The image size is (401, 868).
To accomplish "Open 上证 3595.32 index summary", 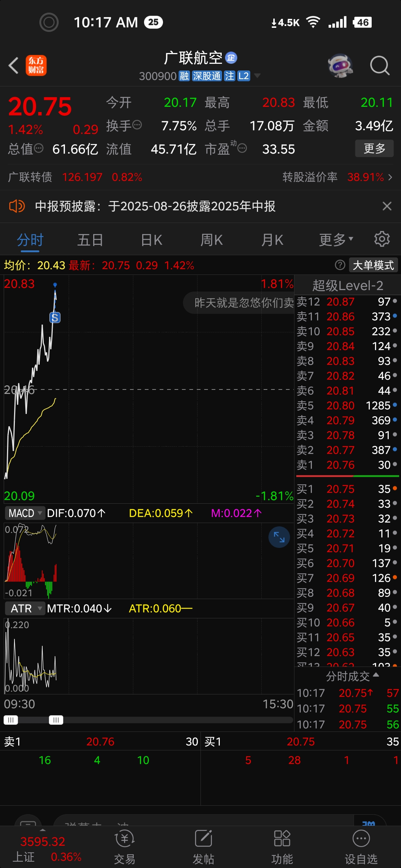I will 43,848.
